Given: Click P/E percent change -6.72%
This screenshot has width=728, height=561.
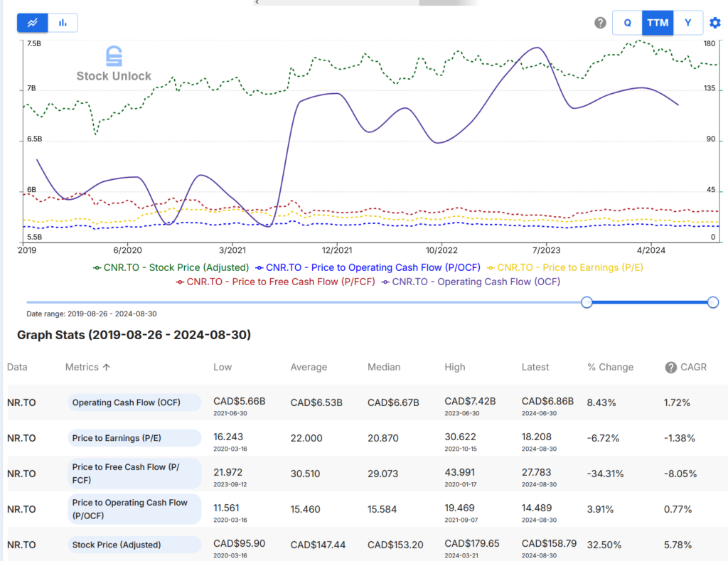Looking at the screenshot, I should pyautogui.click(x=603, y=438).
